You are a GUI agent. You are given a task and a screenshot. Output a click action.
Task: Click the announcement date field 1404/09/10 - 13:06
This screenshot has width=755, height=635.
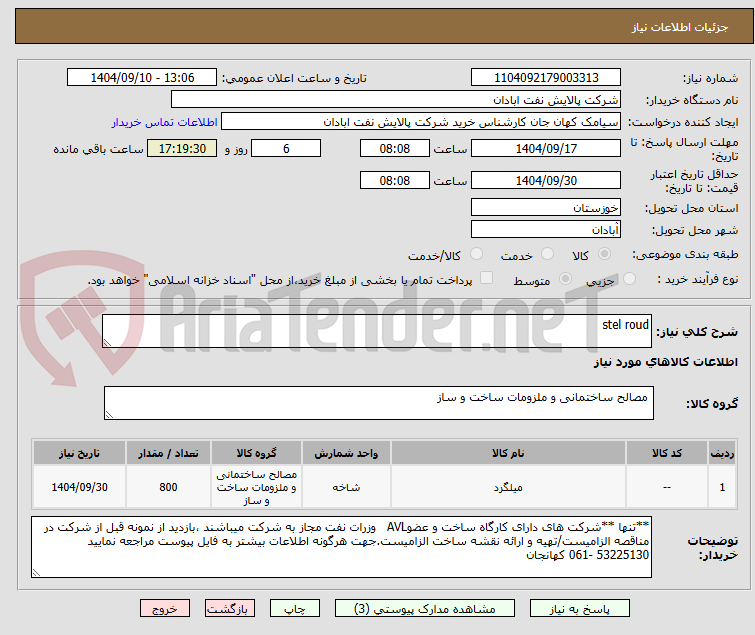point(142,78)
